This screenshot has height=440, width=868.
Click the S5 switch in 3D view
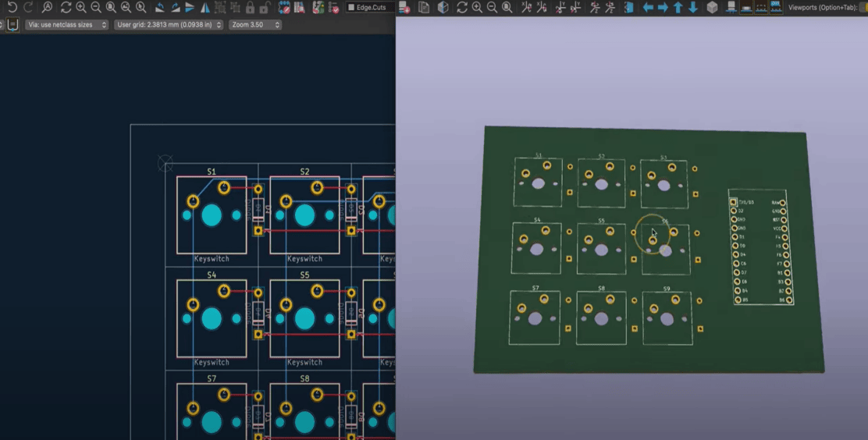coord(601,250)
